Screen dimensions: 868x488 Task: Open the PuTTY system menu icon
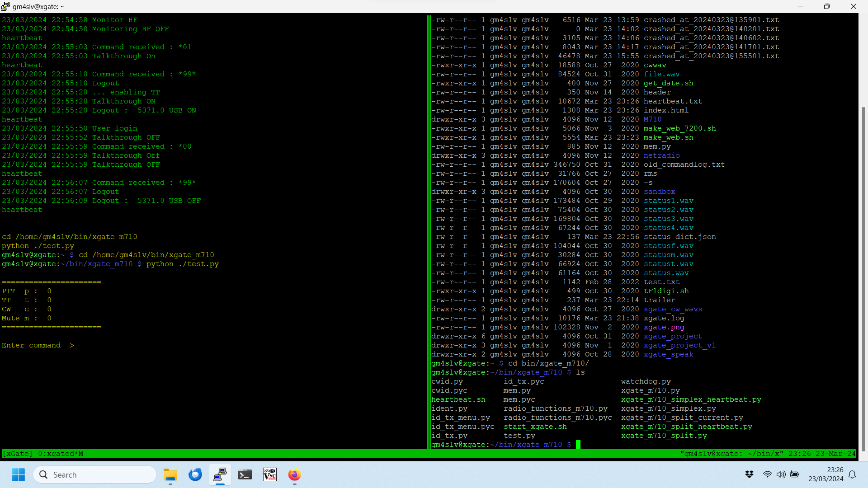[5, 6]
